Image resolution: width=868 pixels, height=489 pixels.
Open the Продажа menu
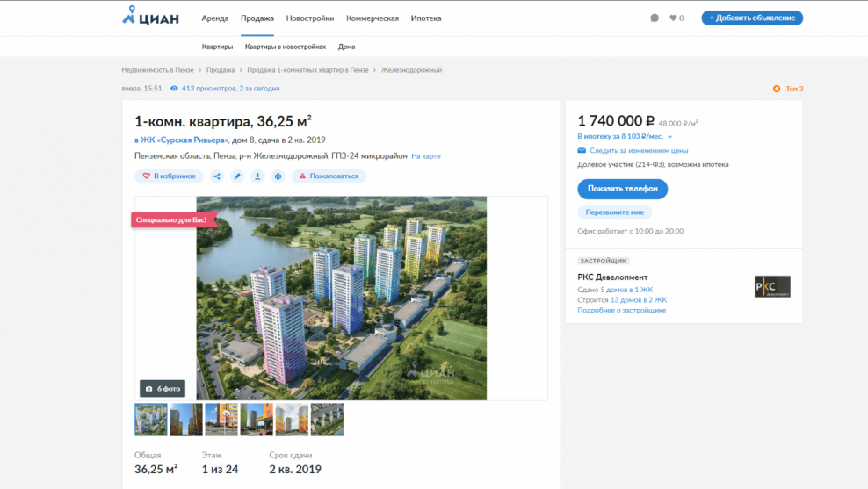point(257,18)
